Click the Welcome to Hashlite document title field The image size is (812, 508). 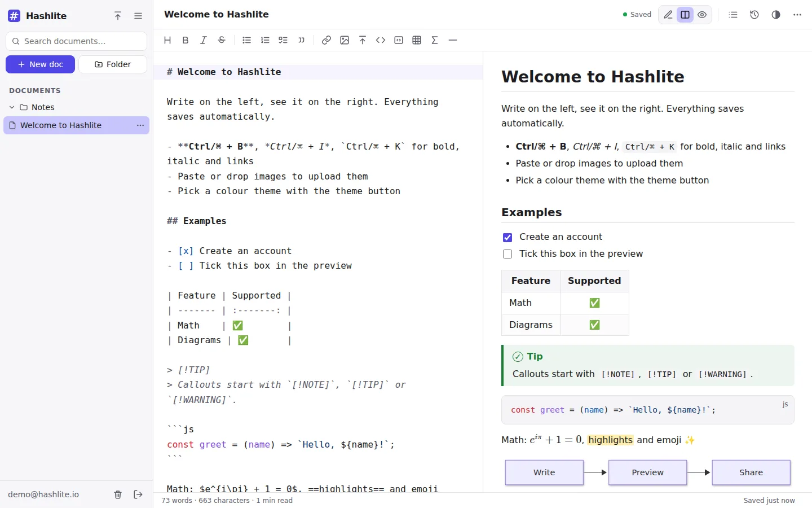pos(217,14)
